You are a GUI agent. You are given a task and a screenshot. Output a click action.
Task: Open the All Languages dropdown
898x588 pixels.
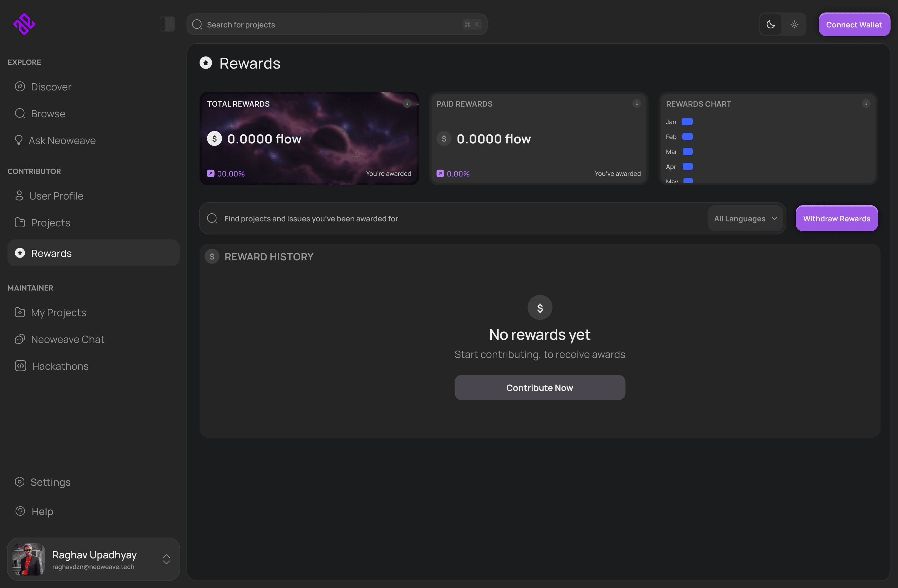740,218
